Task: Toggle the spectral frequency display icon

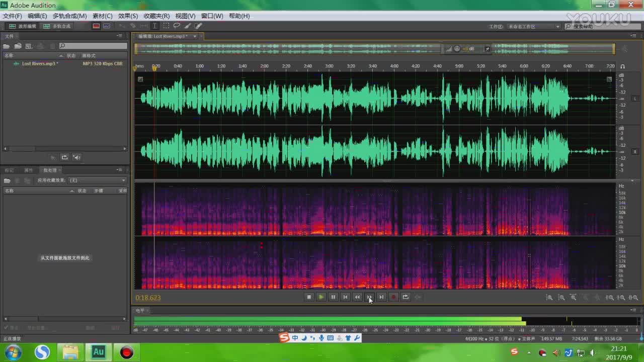Action: [97, 26]
